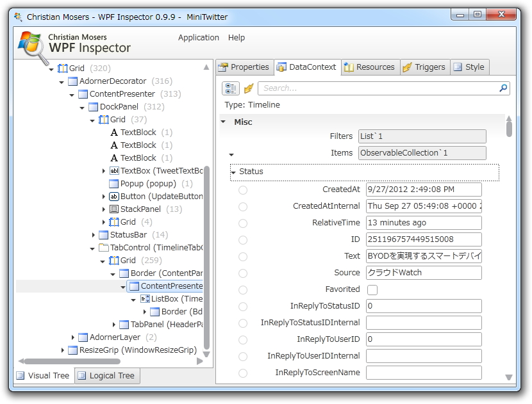Click the Border (Bd) element icon
The width and height of the screenshot is (532, 404).
[154, 311]
